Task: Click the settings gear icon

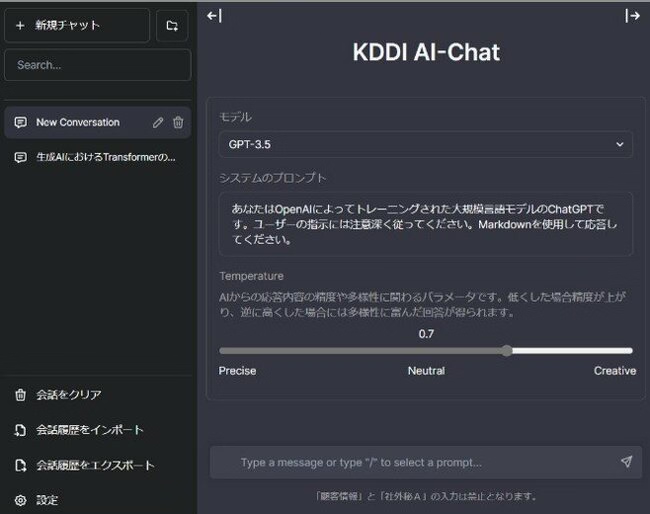Action: pos(20,500)
